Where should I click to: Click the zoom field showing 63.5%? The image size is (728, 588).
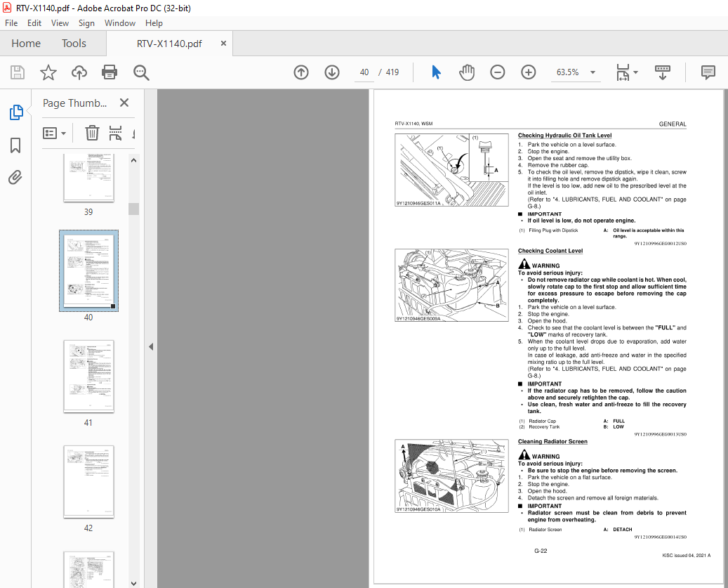point(568,72)
